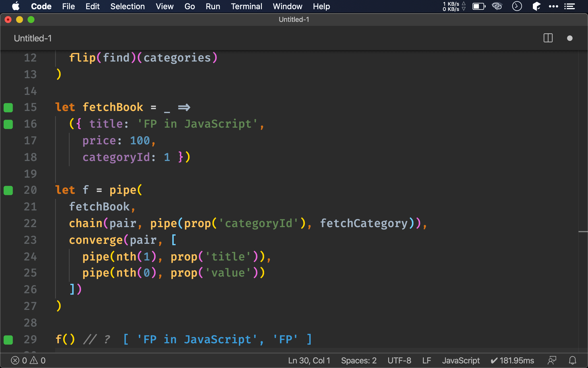The image size is (588, 368).
Task: Click the battery status icon
Action: point(479,6)
